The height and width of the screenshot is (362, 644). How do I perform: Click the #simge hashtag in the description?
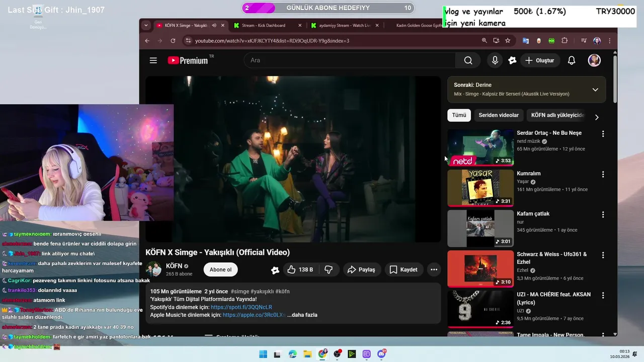click(239, 291)
